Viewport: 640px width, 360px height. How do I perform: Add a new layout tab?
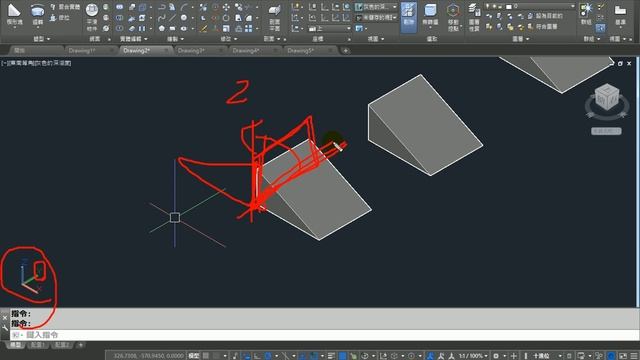point(80,345)
